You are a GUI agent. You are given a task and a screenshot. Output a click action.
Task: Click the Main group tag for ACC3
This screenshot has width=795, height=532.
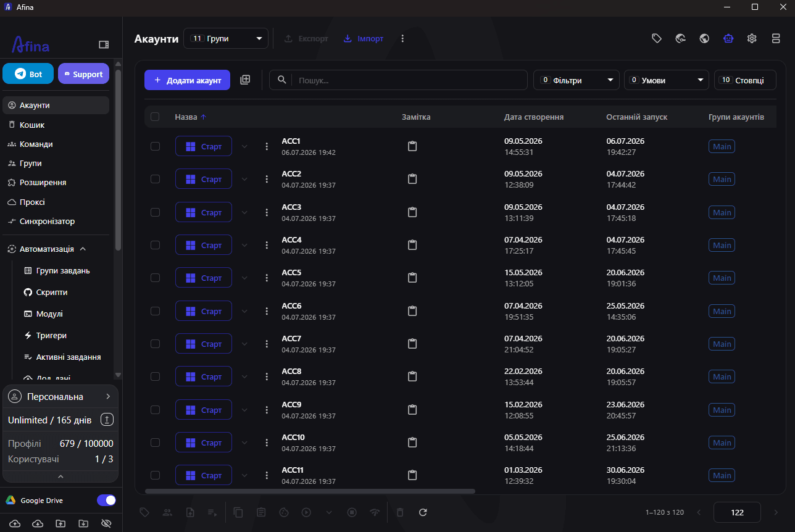722,212
